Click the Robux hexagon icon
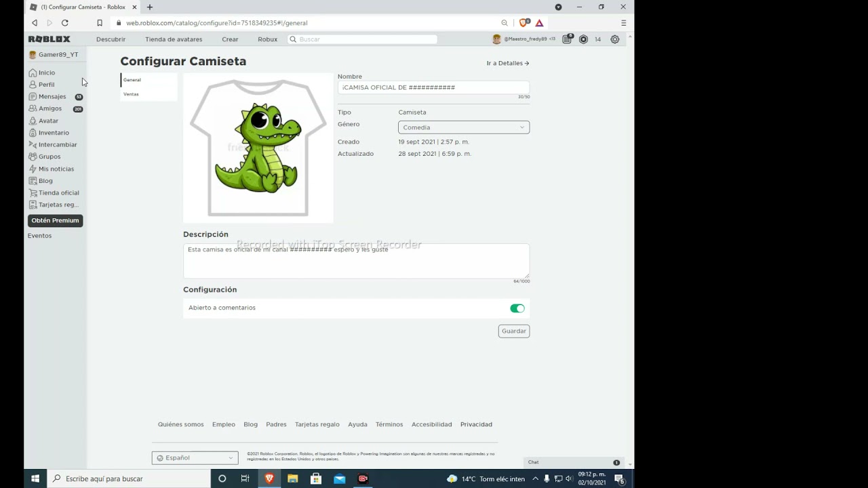This screenshot has height=488, width=868. (x=583, y=39)
